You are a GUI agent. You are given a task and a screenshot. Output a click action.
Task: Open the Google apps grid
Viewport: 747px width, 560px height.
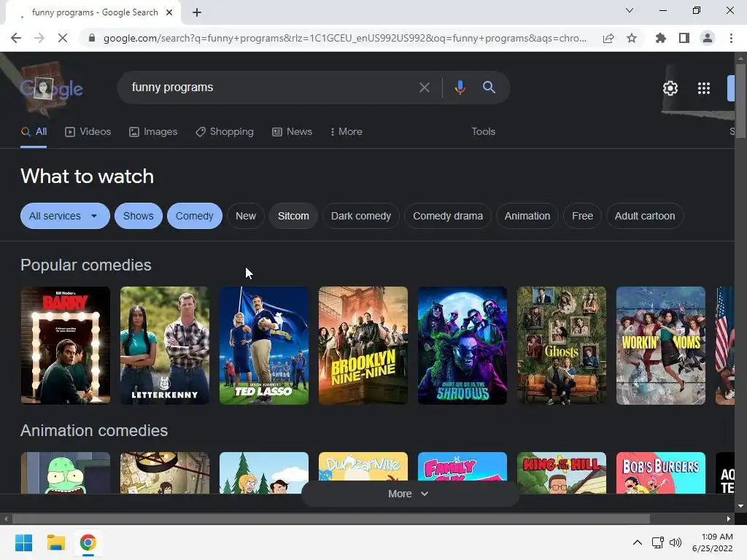click(704, 88)
